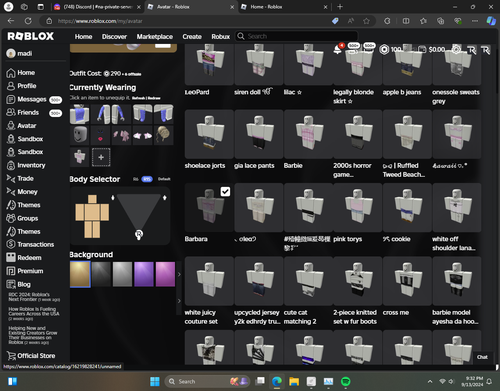Viewport: 500px width, 391px height.
Task: Uncheck the selected Barbara outfit checkbox
Action: pos(225,191)
